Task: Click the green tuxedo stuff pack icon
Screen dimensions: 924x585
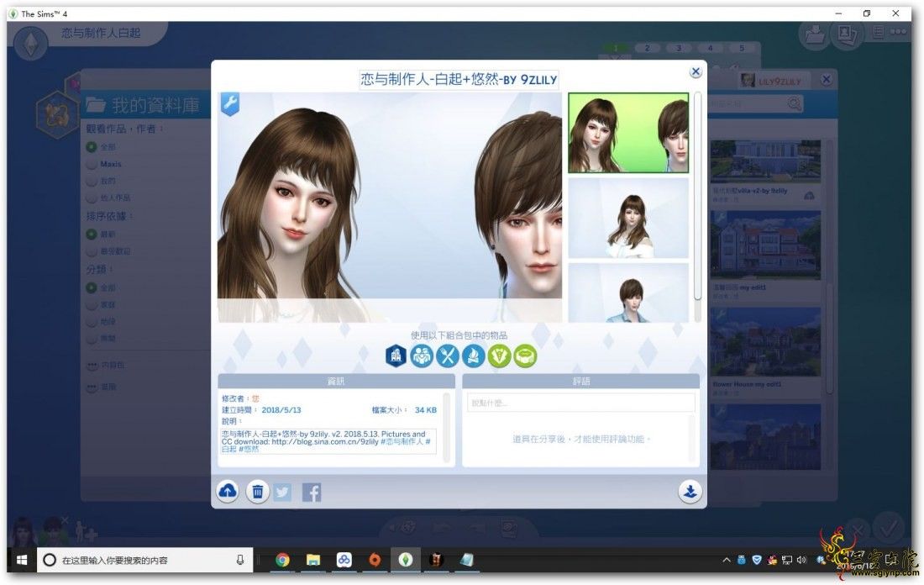Action: pos(499,356)
